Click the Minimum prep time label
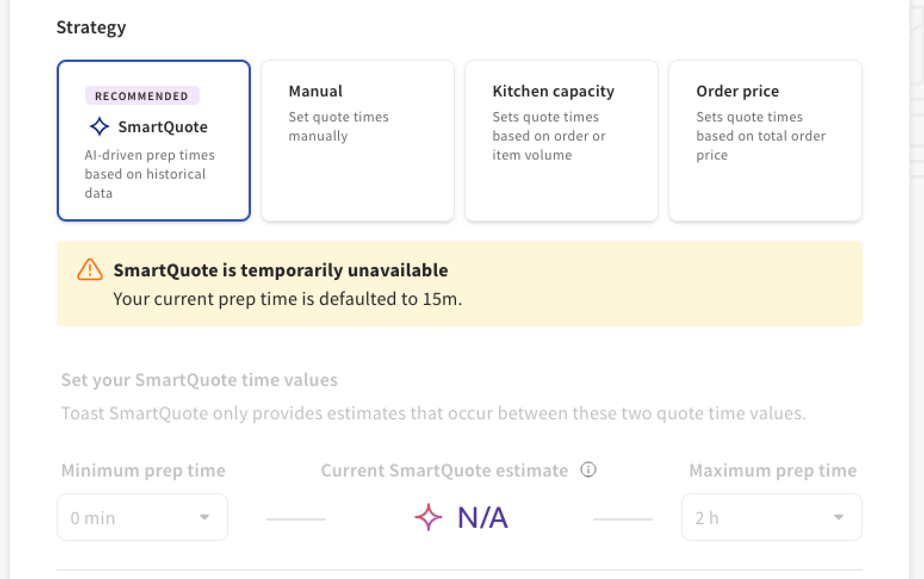The height and width of the screenshot is (579, 924). tap(143, 471)
